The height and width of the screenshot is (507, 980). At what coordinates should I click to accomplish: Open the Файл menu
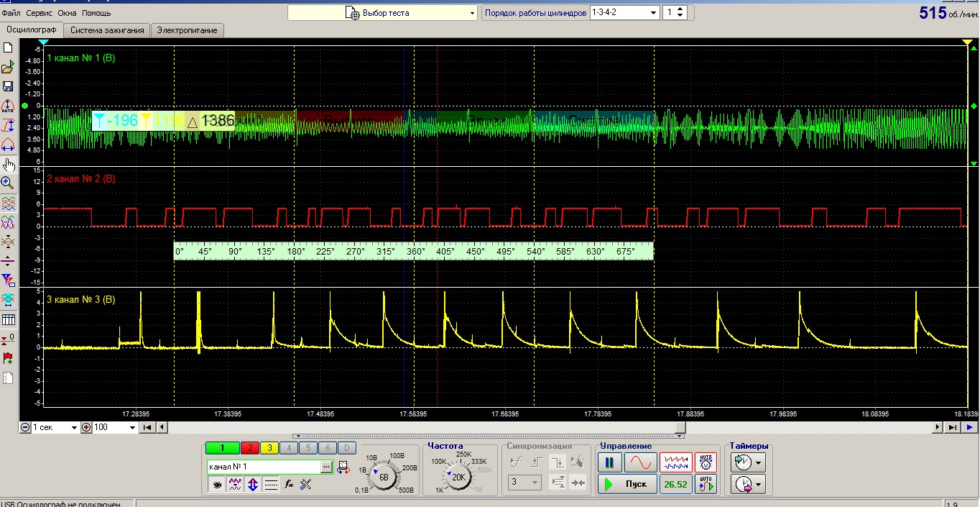(x=11, y=13)
